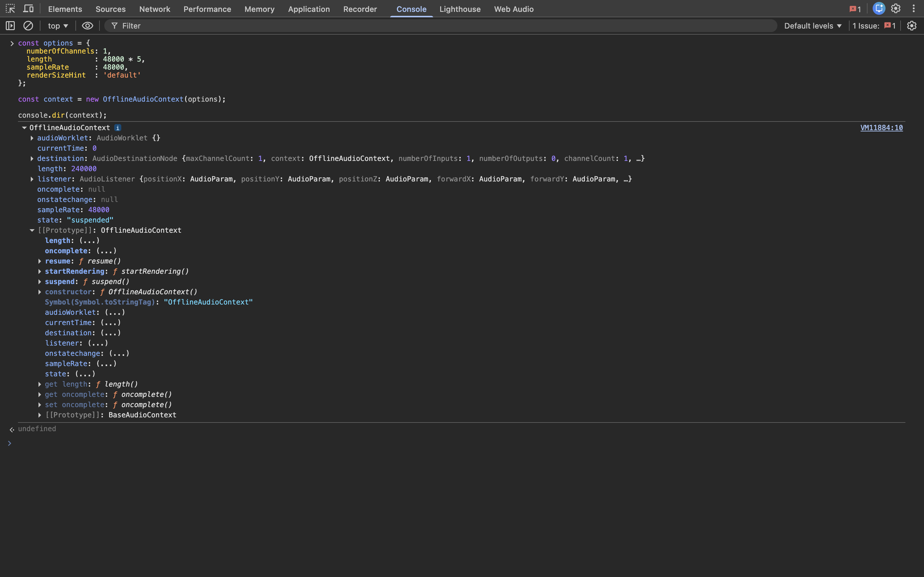Toggle the device toolbar icon
Screen dimensions: 924x577
(28, 8)
